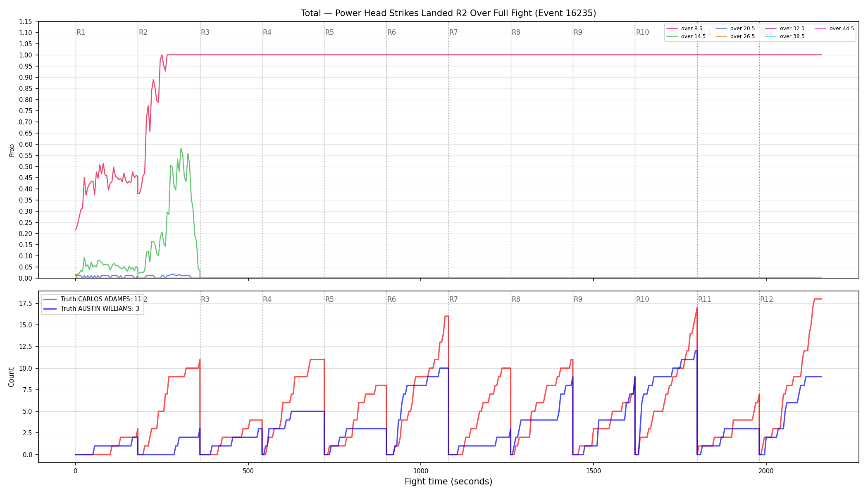This screenshot has height=496, width=868.
Task: Select the 'over 8.5' legend label
Action: click(x=692, y=29)
